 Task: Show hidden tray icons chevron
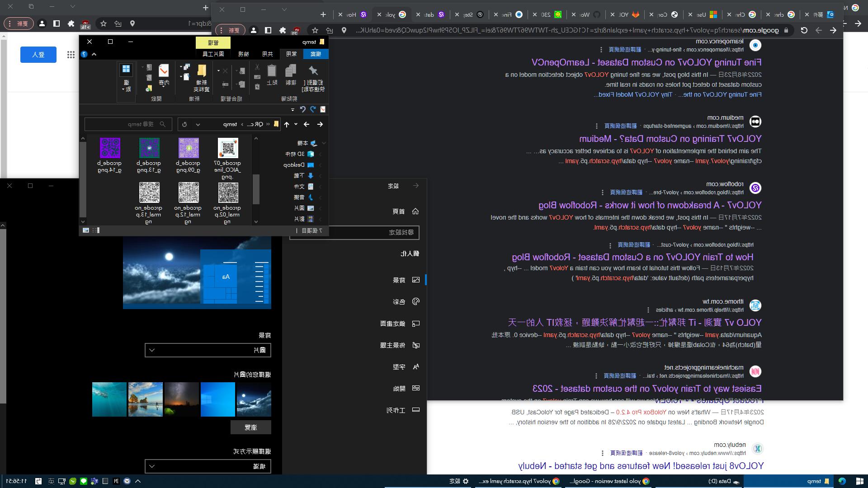138,481
